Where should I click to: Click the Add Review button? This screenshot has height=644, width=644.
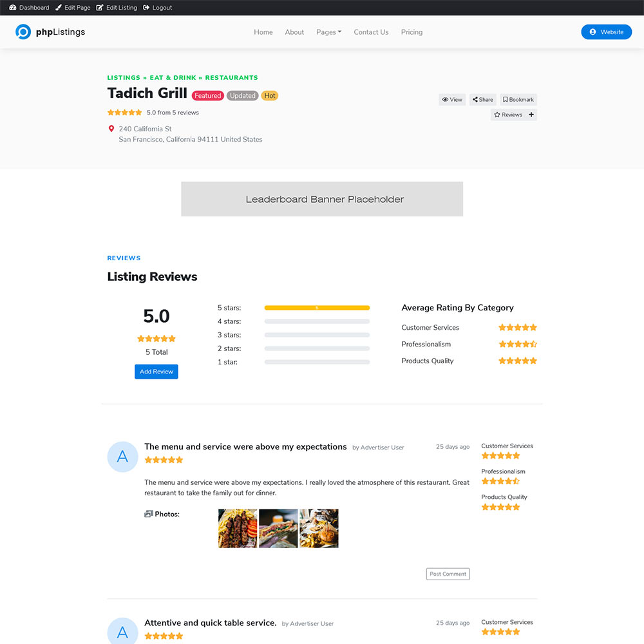pos(156,372)
